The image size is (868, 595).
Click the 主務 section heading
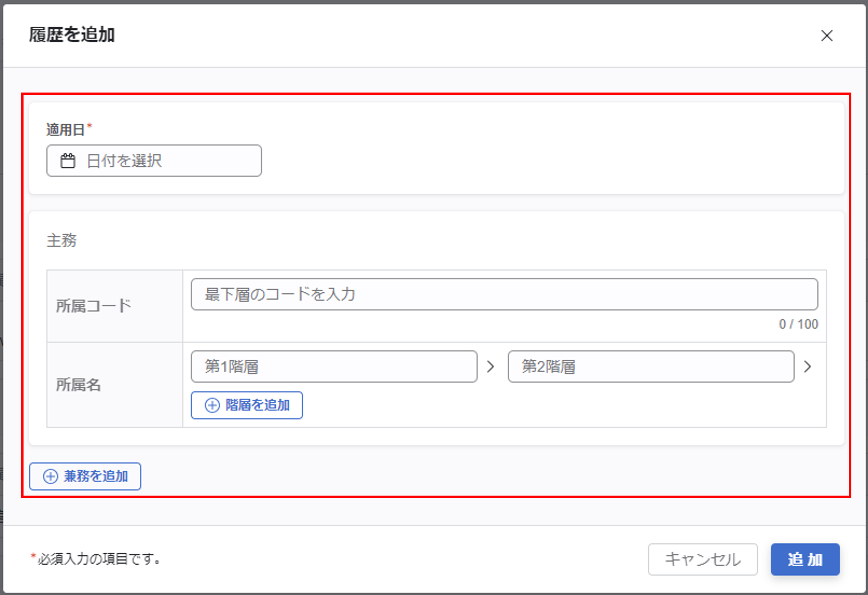[62, 240]
